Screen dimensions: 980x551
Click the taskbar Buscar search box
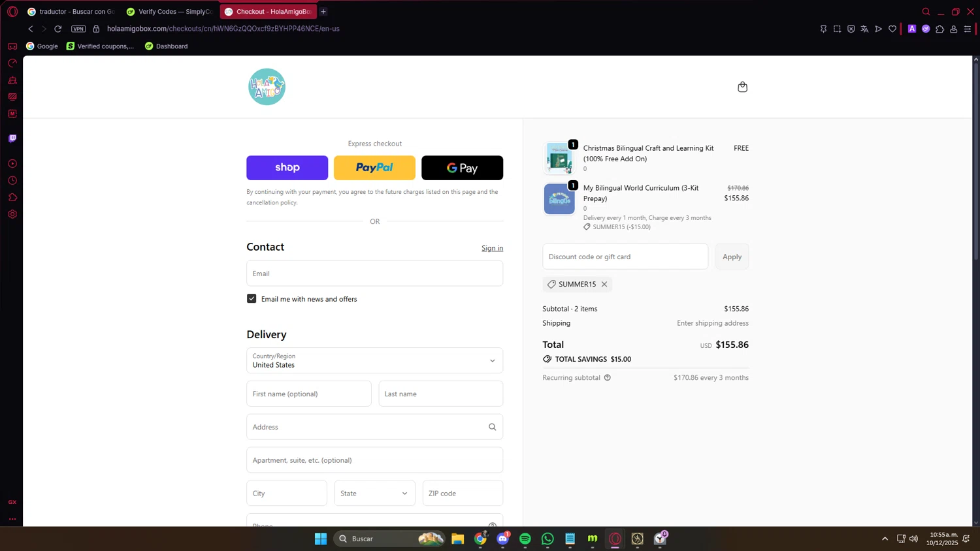tap(389, 539)
